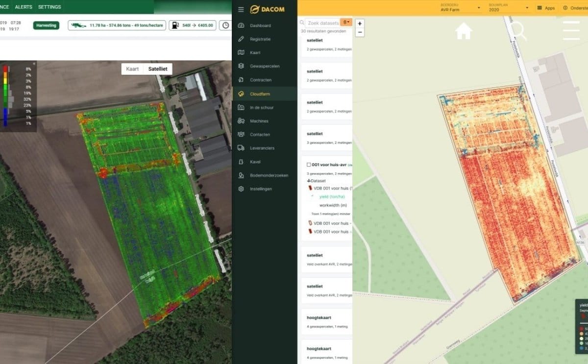Click the blue legend color block
The image size is (588, 364).
click(x=5, y=118)
